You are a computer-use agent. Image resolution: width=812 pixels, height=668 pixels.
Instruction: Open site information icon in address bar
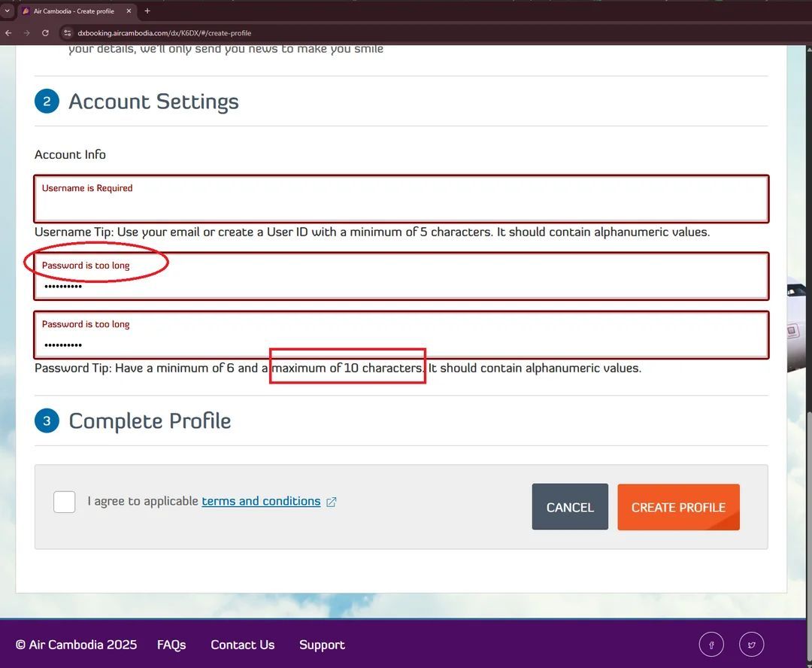coord(68,32)
